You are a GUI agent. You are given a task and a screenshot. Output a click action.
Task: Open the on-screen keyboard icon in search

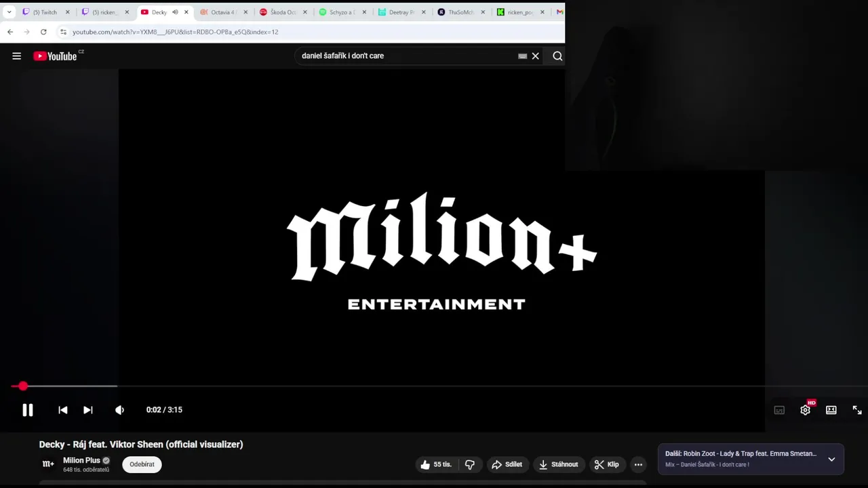522,56
